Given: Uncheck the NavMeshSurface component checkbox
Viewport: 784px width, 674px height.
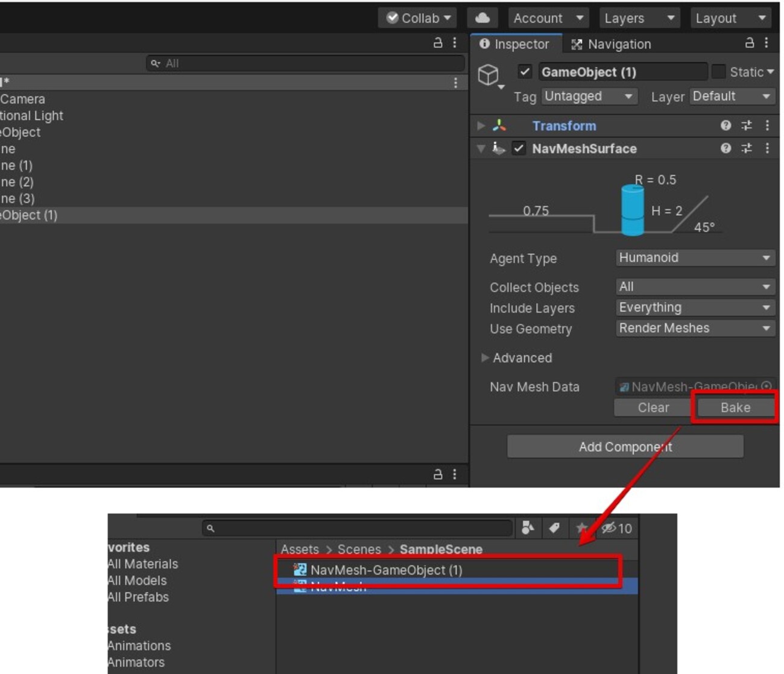Looking at the screenshot, I should [x=519, y=148].
